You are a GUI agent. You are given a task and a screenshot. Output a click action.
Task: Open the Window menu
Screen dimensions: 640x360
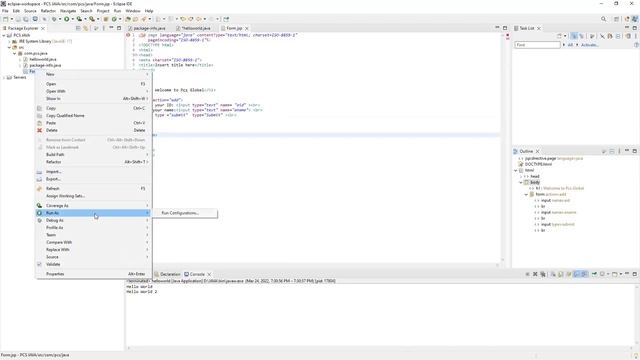[x=133, y=11]
